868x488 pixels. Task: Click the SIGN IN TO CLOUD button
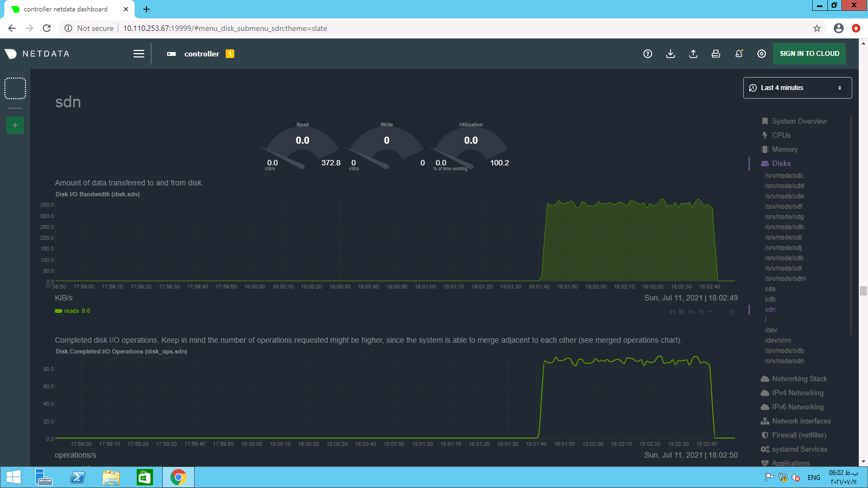click(x=809, y=54)
